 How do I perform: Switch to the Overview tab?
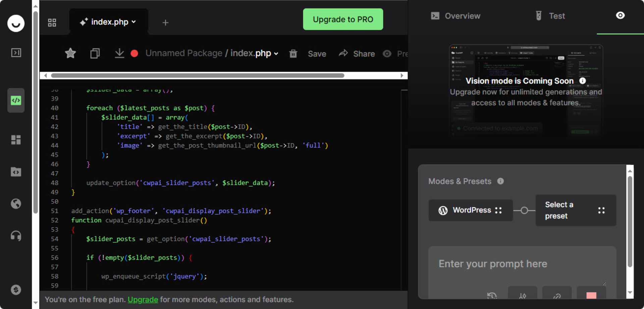(455, 16)
